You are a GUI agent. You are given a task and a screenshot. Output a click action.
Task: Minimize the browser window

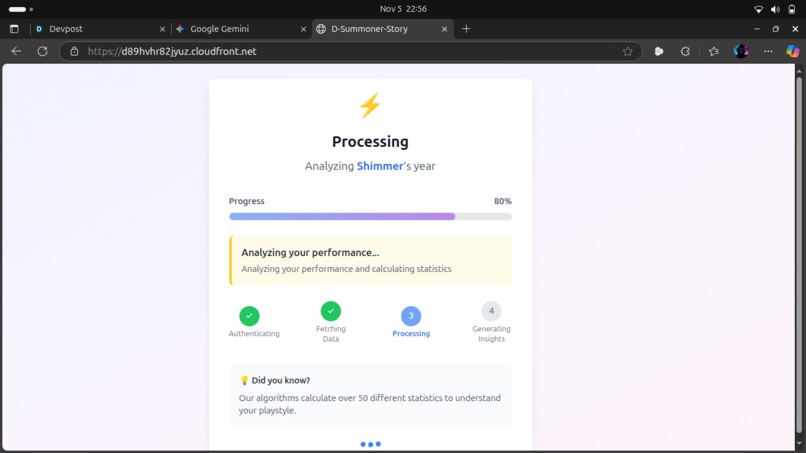click(x=757, y=29)
